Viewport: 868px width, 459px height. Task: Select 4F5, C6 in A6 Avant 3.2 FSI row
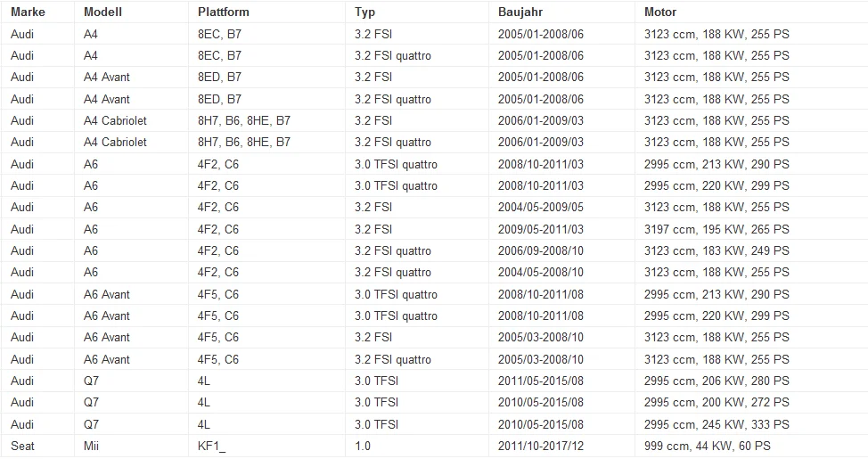point(217,337)
